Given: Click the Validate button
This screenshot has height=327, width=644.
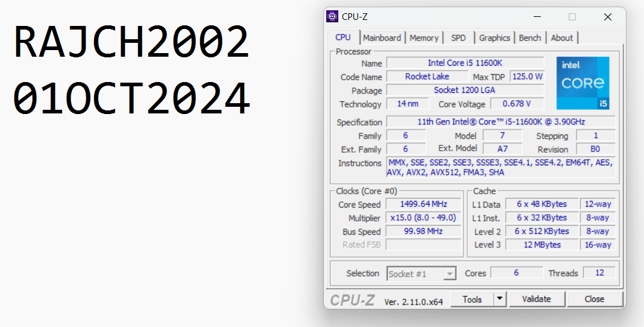Looking at the screenshot, I should (x=537, y=299).
